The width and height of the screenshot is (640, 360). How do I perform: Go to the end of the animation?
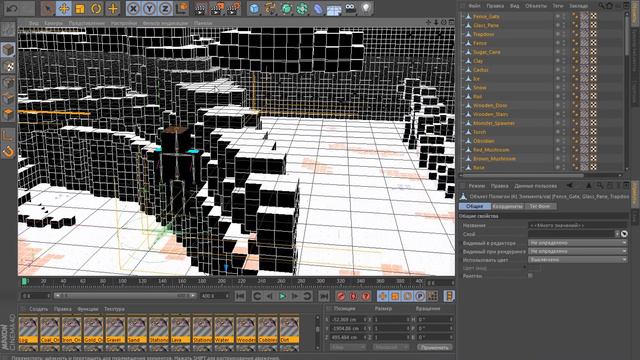(324, 296)
